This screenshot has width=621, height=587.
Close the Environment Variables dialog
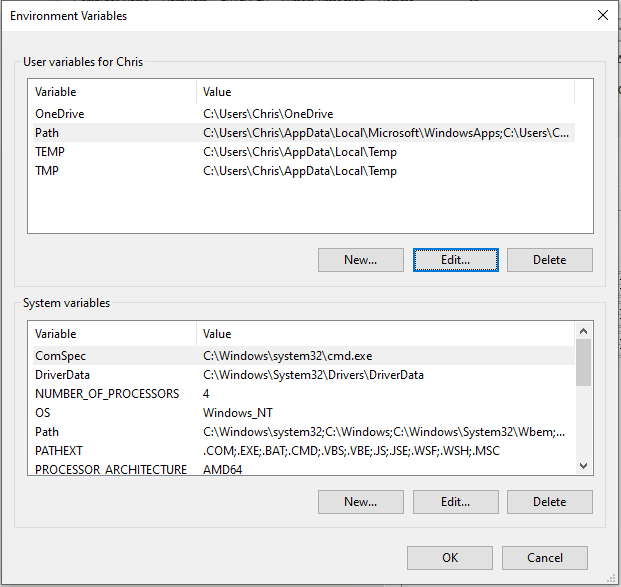click(x=602, y=15)
